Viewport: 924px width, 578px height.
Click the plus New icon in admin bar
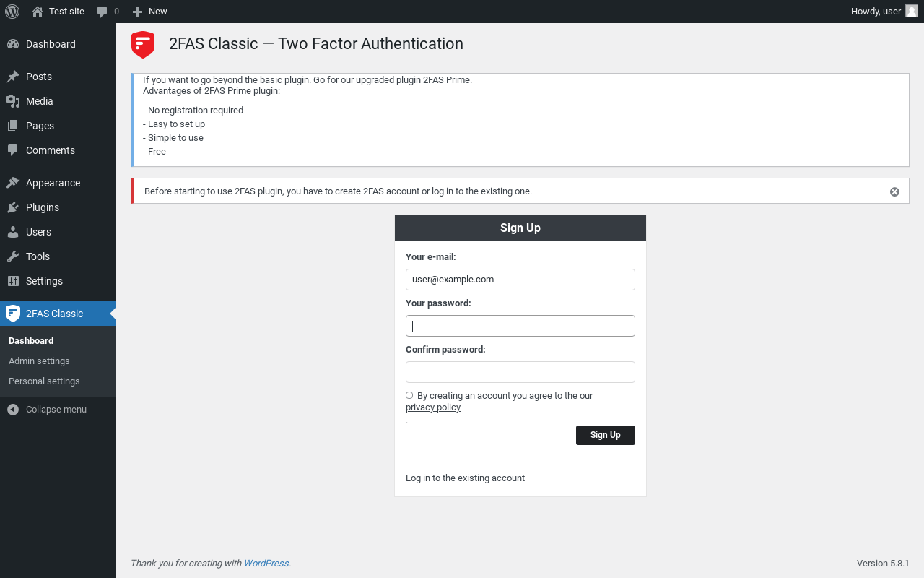pos(137,12)
